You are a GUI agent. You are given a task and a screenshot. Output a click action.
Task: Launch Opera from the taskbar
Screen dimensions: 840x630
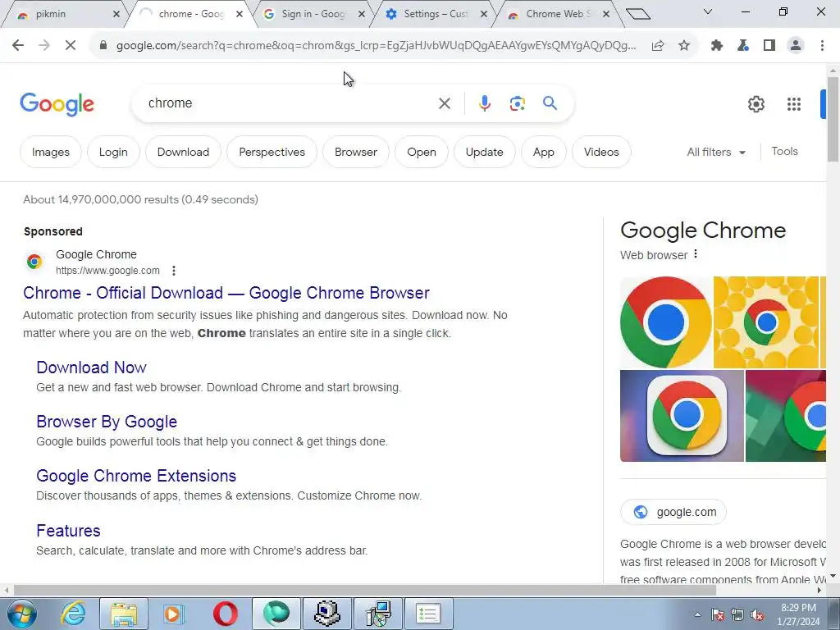tap(226, 614)
